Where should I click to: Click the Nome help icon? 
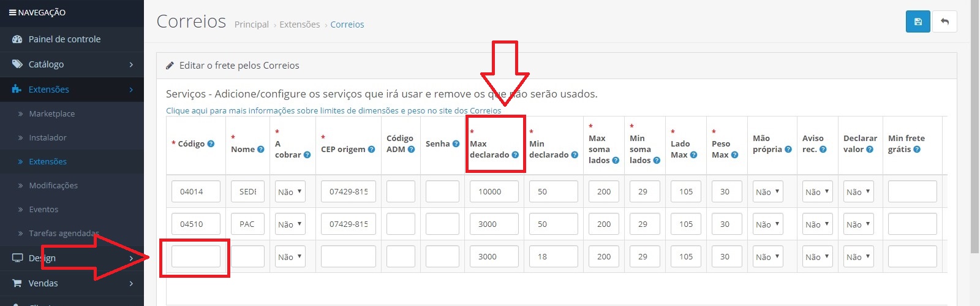tap(260, 149)
